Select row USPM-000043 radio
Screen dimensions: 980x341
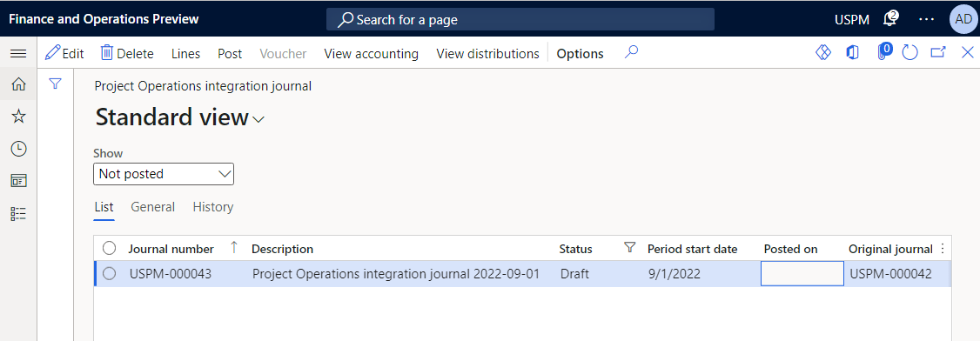[x=110, y=273]
